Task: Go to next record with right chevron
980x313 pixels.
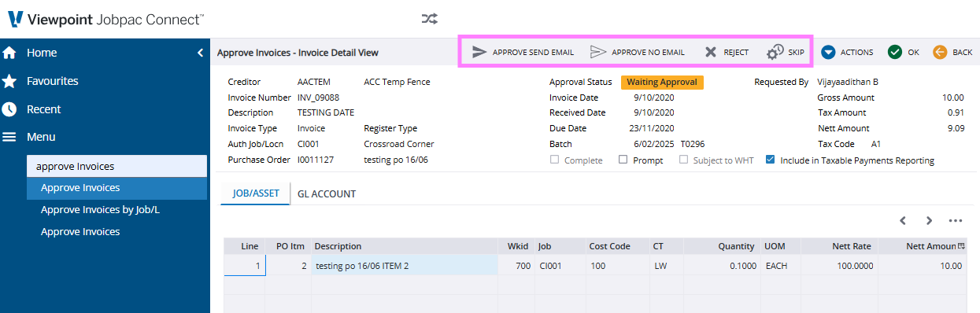Action: [x=930, y=221]
